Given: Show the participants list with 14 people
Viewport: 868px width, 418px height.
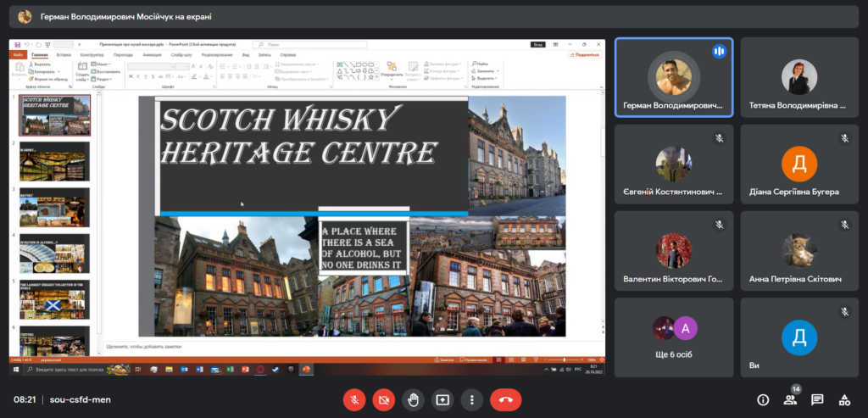Looking at the screenshot, I should click(790, 399).
